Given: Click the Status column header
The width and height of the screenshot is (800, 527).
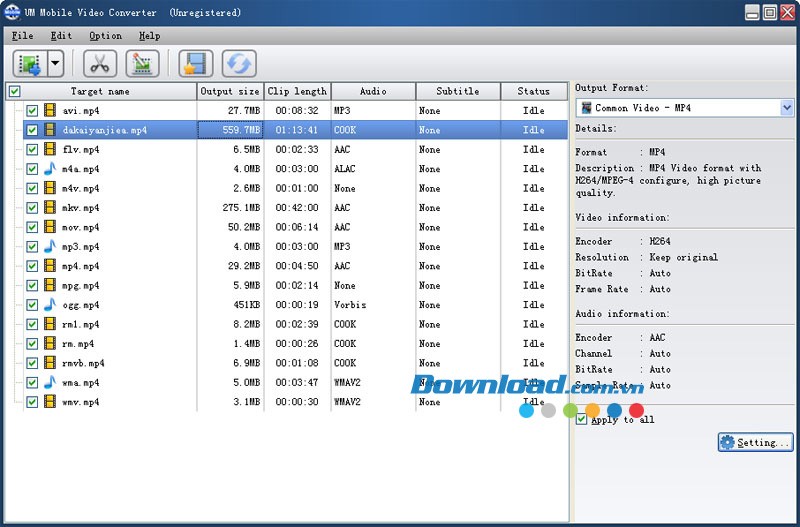Looking at the screenshot, I should click(534, 91).
